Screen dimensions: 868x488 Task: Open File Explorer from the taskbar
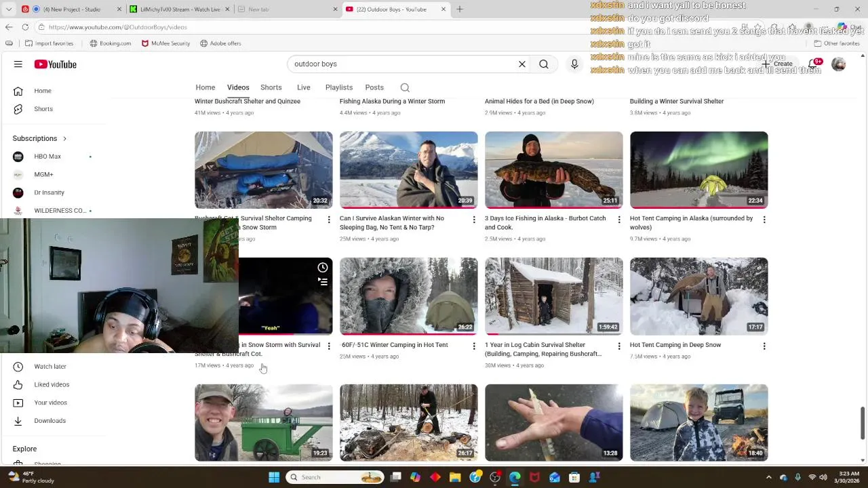(x=455, y=477)
